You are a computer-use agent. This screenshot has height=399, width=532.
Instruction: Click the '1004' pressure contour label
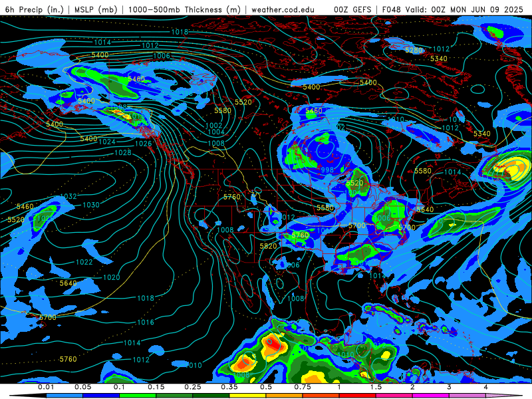[x=216, y=132]
